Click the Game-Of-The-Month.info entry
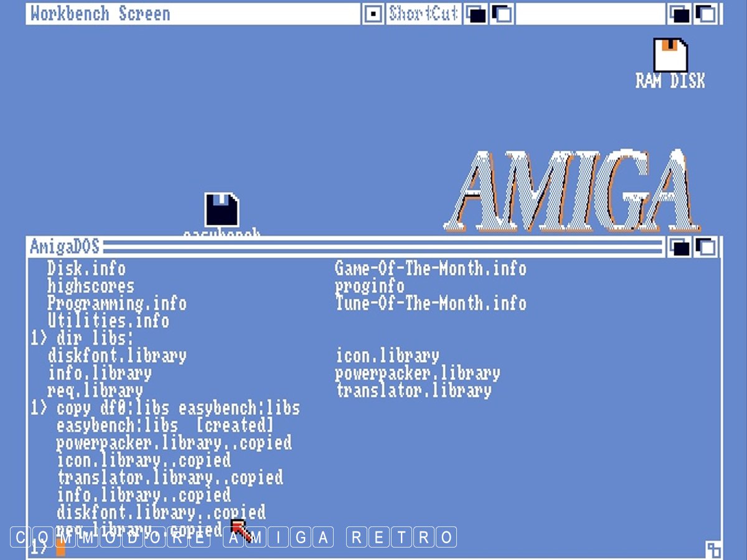The height and width of the screenshot is (560, 747). pos(430,269)
